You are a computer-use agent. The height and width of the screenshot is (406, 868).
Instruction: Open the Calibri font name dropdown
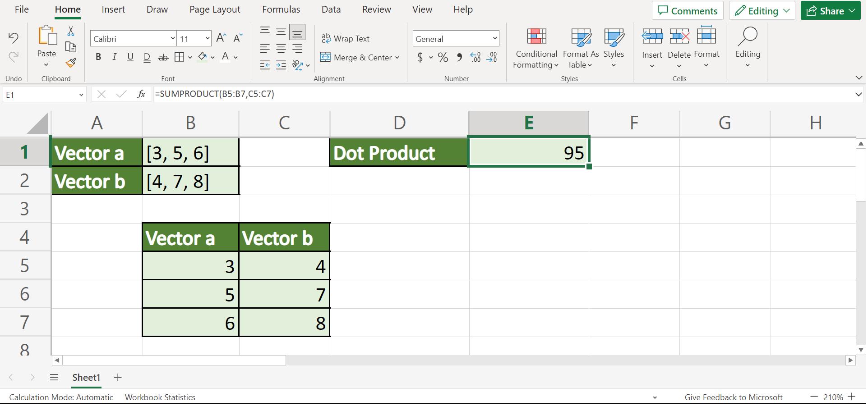point(173,39)
